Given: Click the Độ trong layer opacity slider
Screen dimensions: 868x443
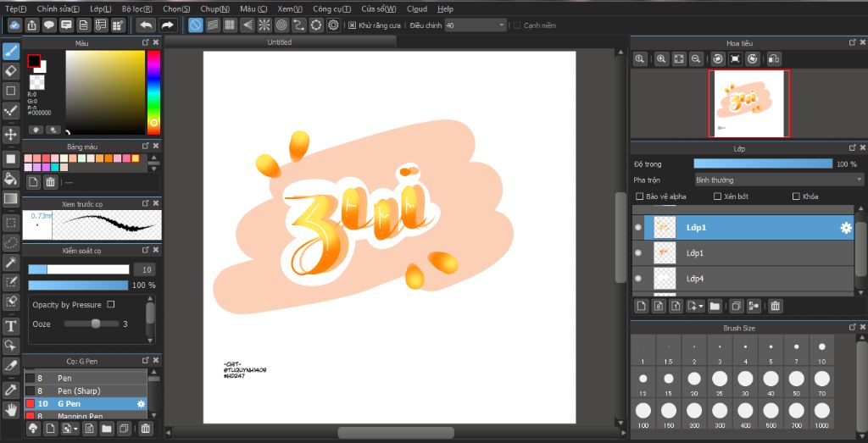Looking at the screenshot, I should 763,163.
